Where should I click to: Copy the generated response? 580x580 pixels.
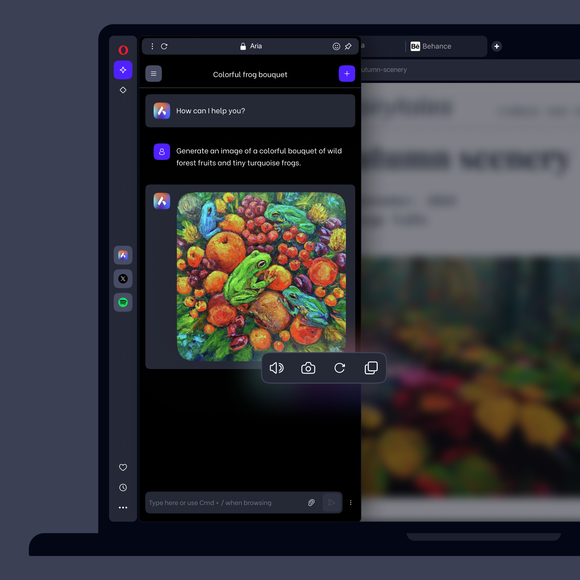(371, 368)
